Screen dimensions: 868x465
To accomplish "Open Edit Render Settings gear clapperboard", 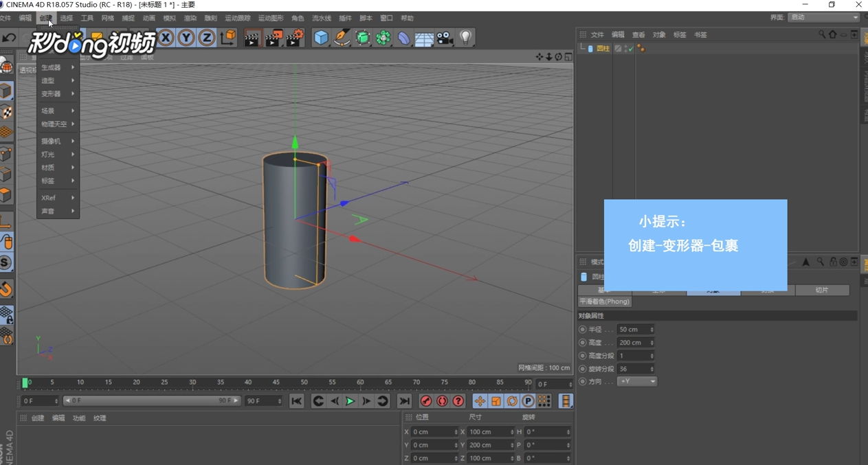I will point(294,38).
